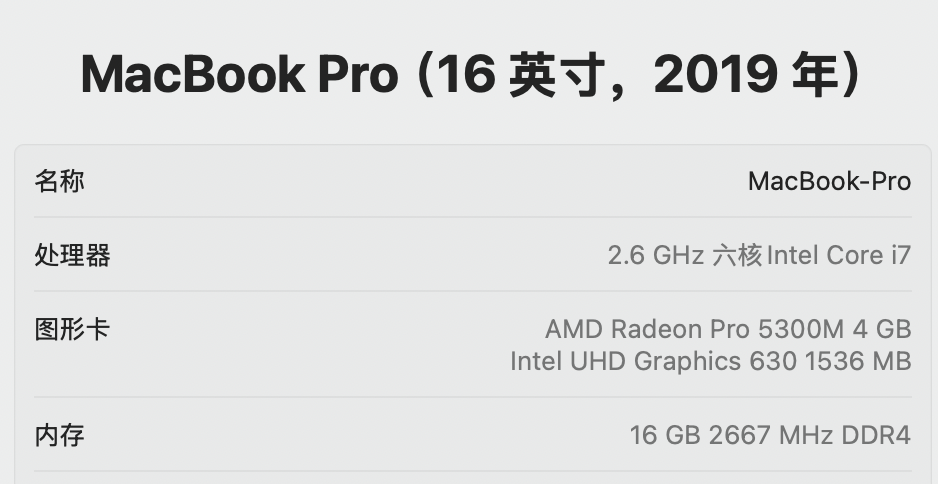The width and height of the screenshot is (938, 484).
Task: Click the "1536 MB" graphics memory value
Action: click(857, 360)
